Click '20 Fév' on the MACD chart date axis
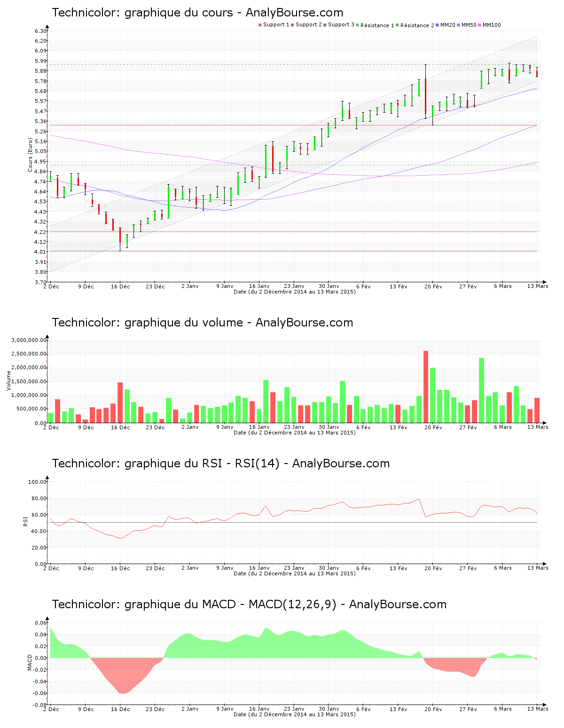The width and height of the screenshot is (564, 728). click(433, 709)
